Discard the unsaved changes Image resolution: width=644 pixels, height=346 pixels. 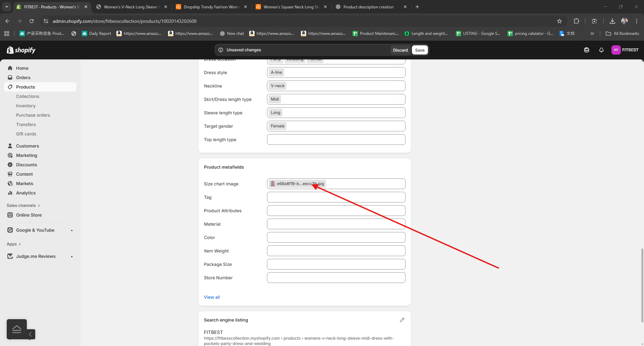click(x=400, y=50)
